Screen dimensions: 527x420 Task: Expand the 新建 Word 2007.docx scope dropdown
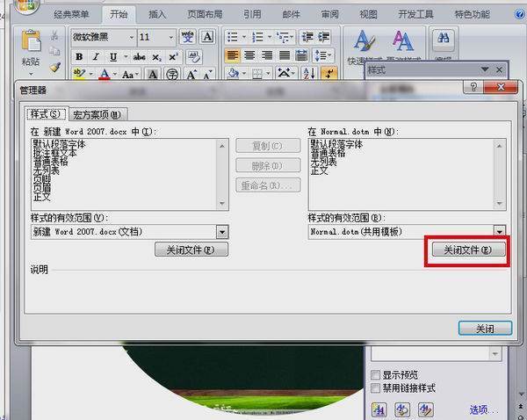pos(222,232)
